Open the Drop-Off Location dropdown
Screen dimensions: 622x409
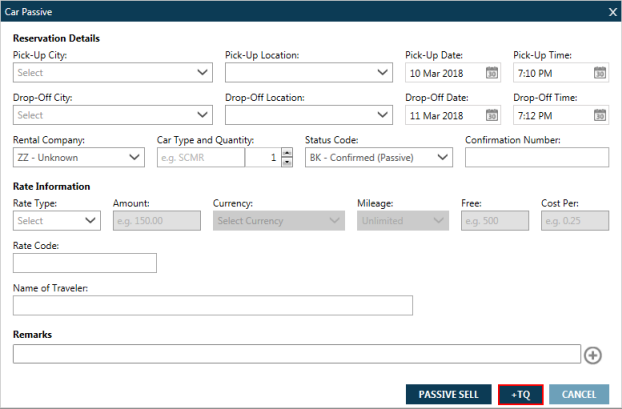382,115
